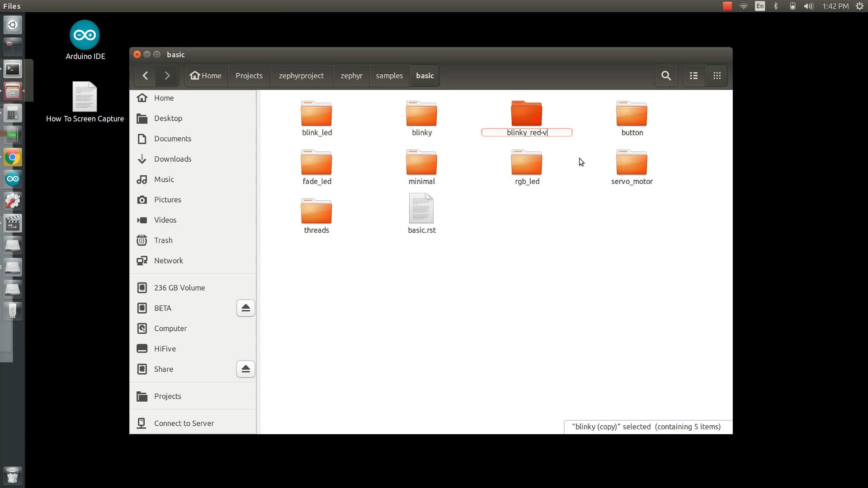The image size is (868, 488).
Task: Switch to the Projects breadcrumb
Action: (x=249, y=75)
